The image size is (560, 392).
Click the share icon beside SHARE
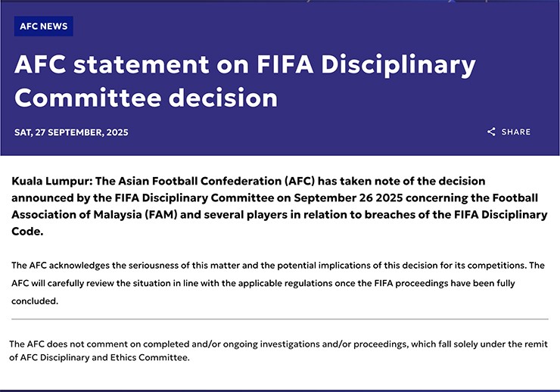click(491, 132)
